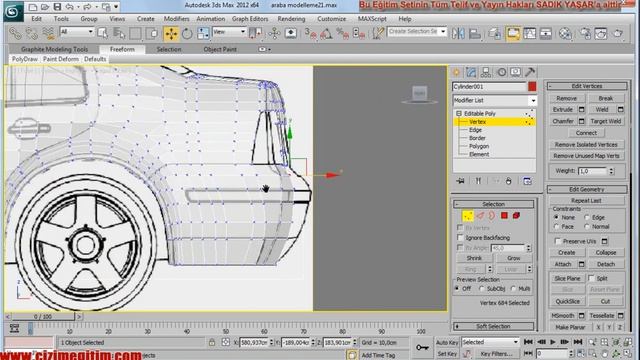Click the Configure Modifier Sets icon
The image size is (640, 360).
pyautogui.click(x=527, y=181)
